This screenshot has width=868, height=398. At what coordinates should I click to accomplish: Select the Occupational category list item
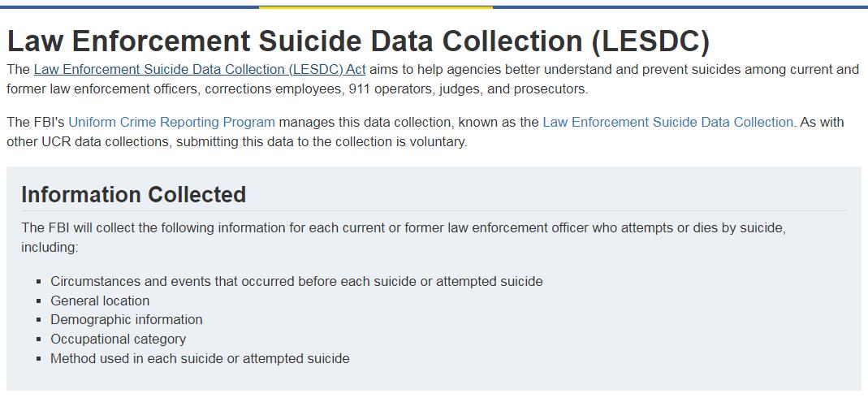coord(119,340)
